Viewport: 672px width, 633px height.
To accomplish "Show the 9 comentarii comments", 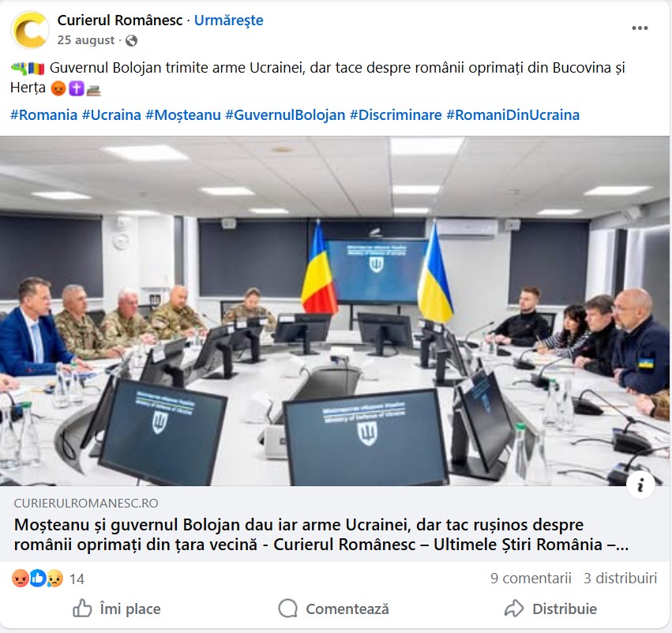I will pos(531,579).
